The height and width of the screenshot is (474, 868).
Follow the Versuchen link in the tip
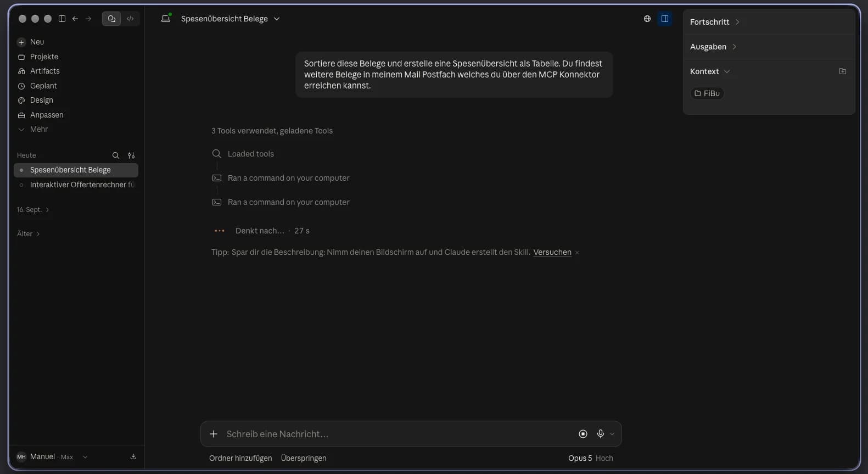552,252
